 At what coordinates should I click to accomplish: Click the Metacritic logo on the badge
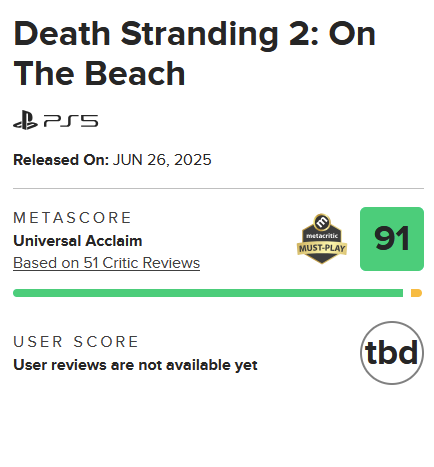click(322, 222)
